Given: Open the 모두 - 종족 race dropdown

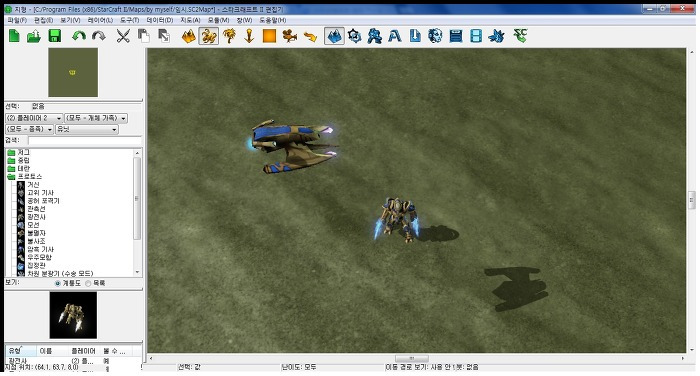Looking at the screenshot, I should [x=29, y=129].
